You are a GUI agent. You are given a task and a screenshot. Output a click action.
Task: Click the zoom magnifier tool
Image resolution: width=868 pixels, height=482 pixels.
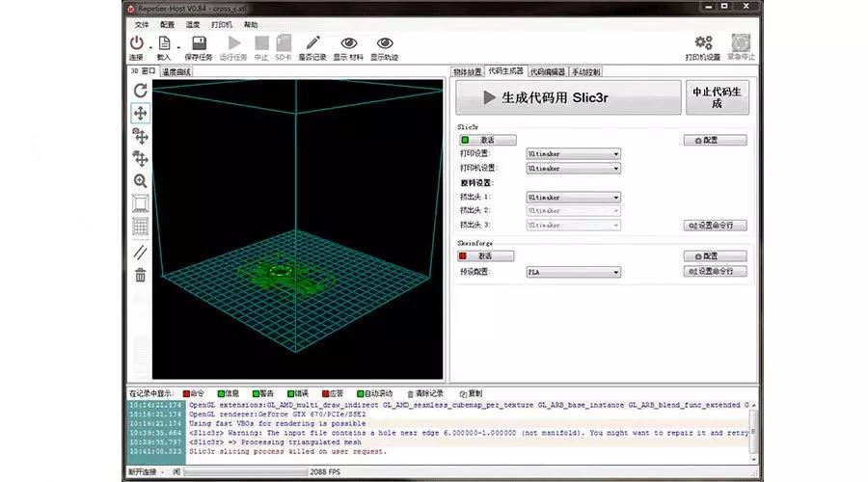pos(140,180)
